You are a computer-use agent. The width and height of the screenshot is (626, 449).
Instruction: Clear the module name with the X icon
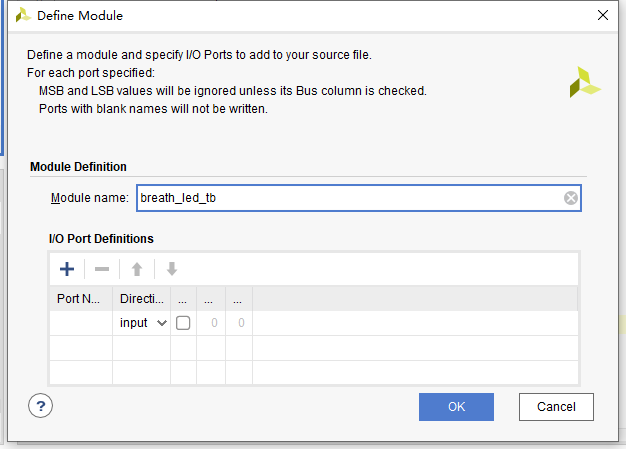[571, 198]
